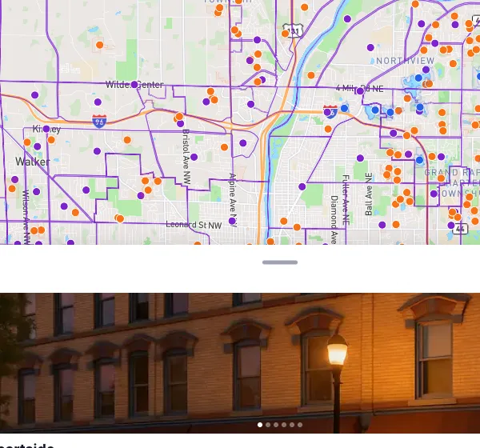Click the Wilson Ave NW street label
The height and width of the screenshot is (448, 480).
pyautogui.click(x=26, y=217)
